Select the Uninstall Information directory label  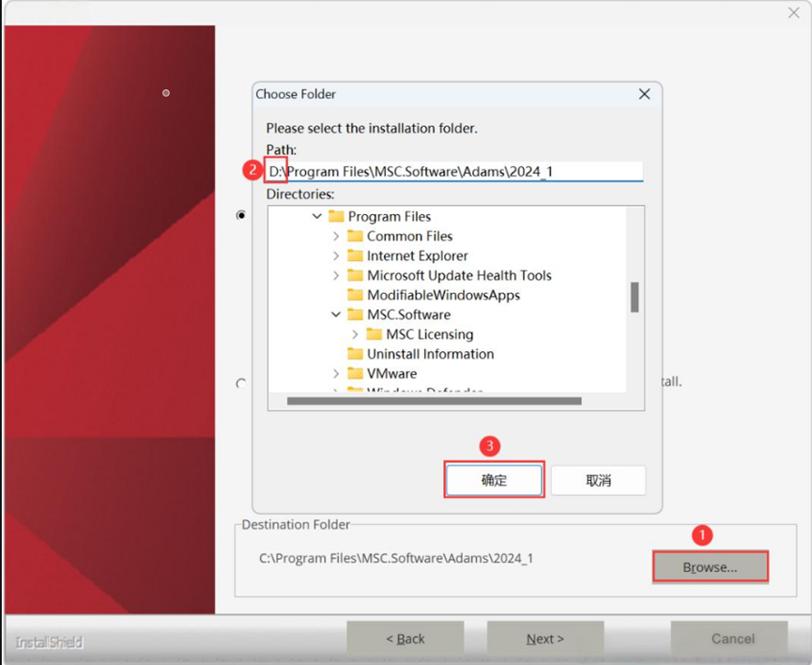pyautogui.click(x=430, y=354)
